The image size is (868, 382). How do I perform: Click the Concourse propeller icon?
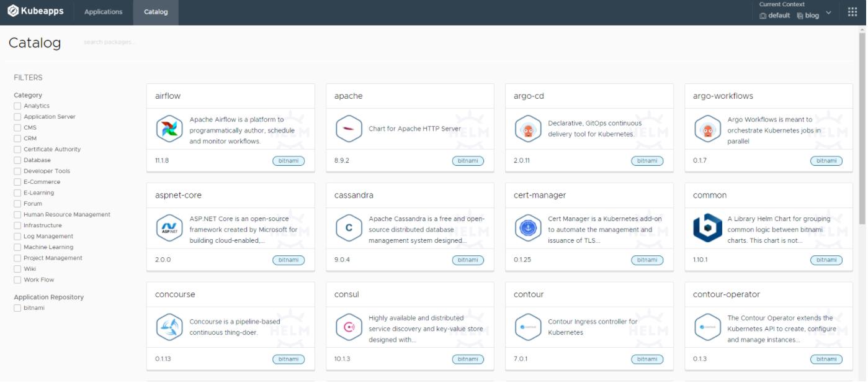(x=169, y=327)
